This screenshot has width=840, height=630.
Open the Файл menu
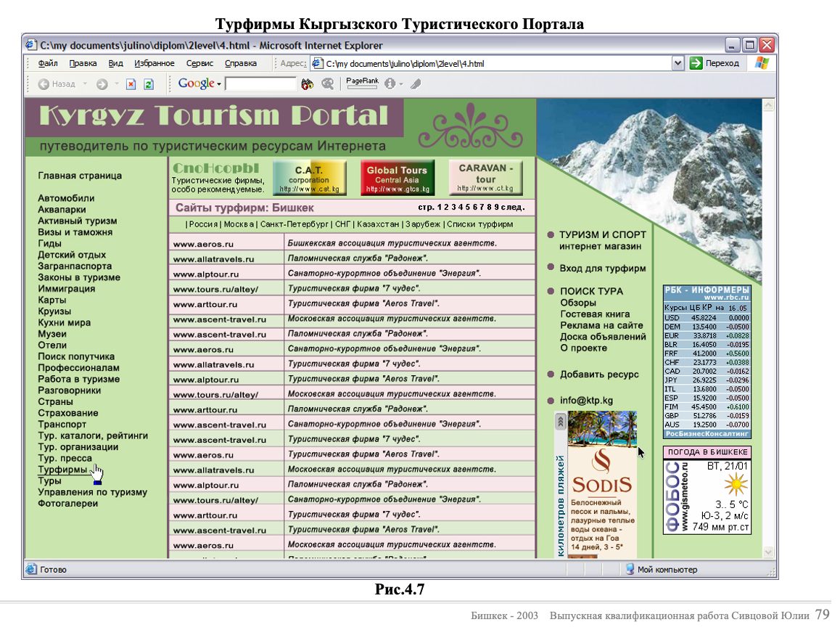coord(48,63)
